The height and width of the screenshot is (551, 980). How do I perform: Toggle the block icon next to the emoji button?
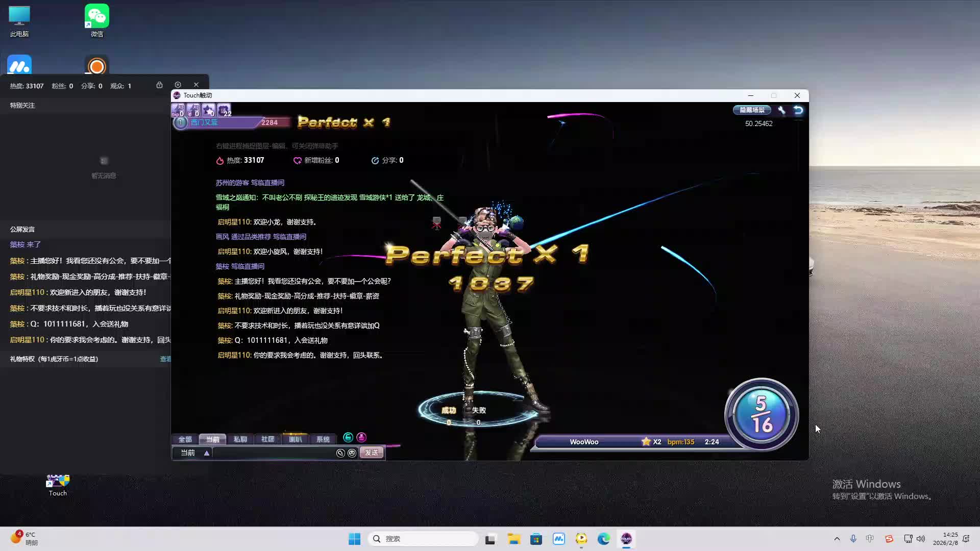pyautogui.click(x=341, y=453)
